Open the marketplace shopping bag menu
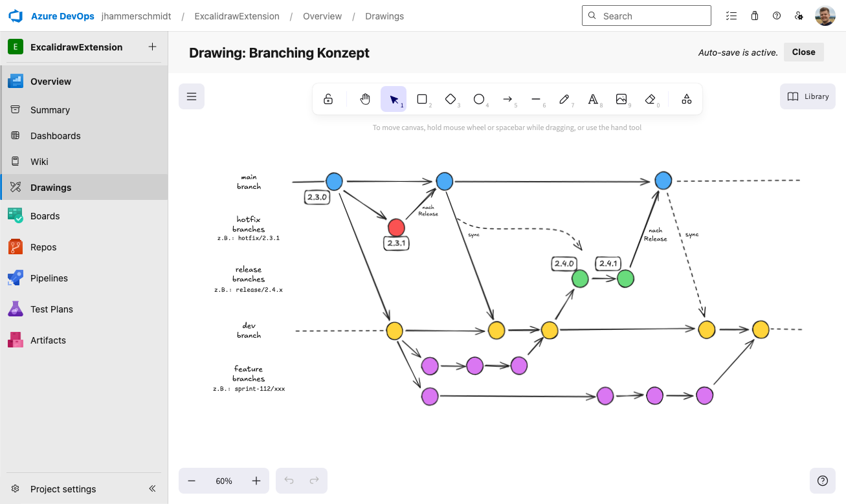The image size is (846, 504). [754, 16]
